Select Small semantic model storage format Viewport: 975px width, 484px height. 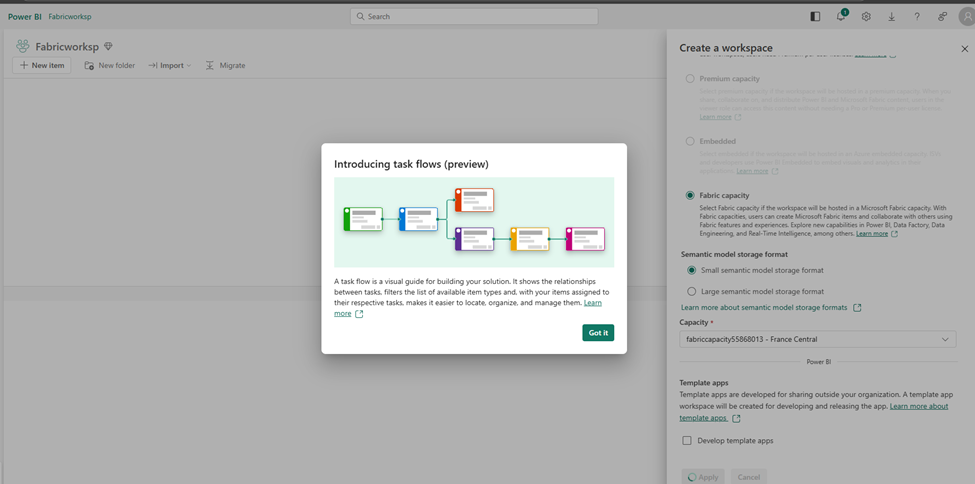690,270
